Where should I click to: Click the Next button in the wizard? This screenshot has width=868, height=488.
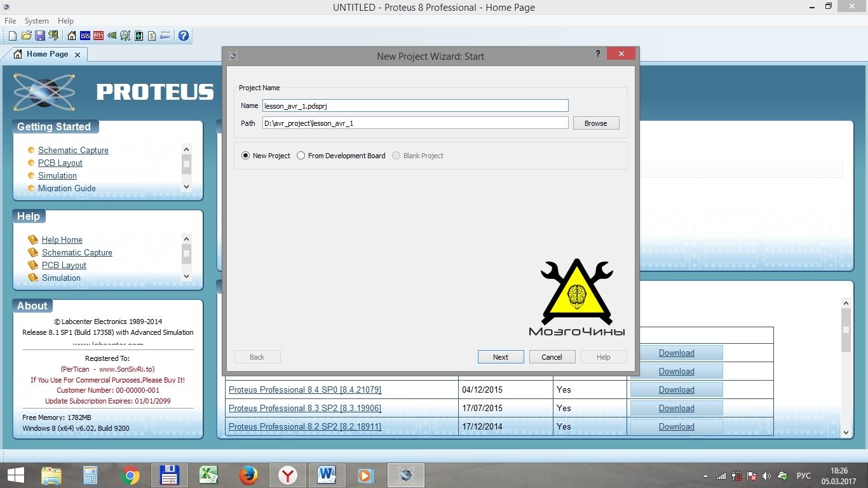pos(501,357)
